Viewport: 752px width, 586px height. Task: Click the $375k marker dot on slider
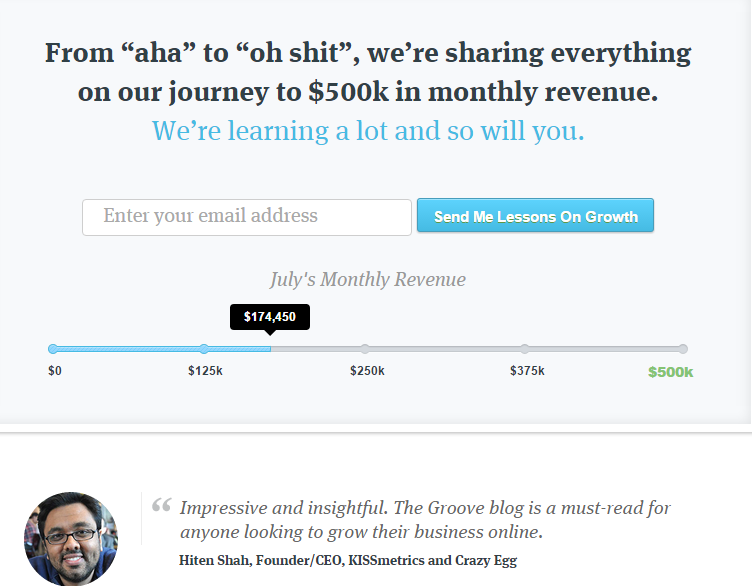525,349
